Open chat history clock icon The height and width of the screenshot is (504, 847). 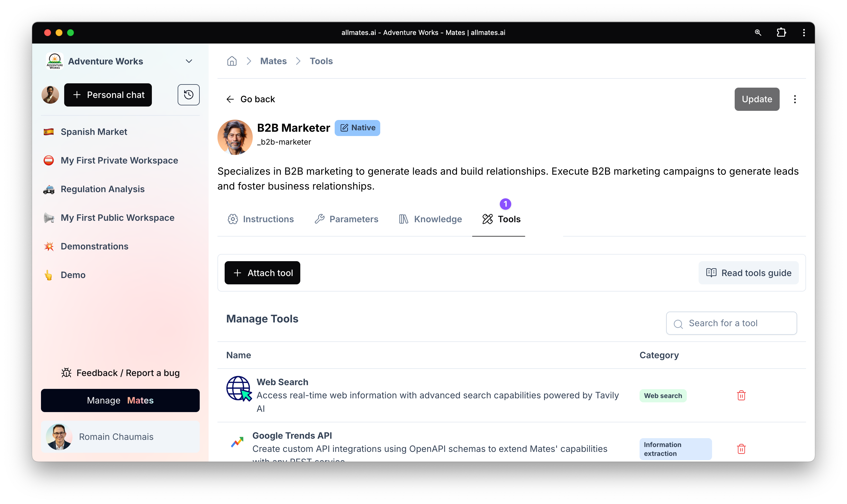click(189, 95)
